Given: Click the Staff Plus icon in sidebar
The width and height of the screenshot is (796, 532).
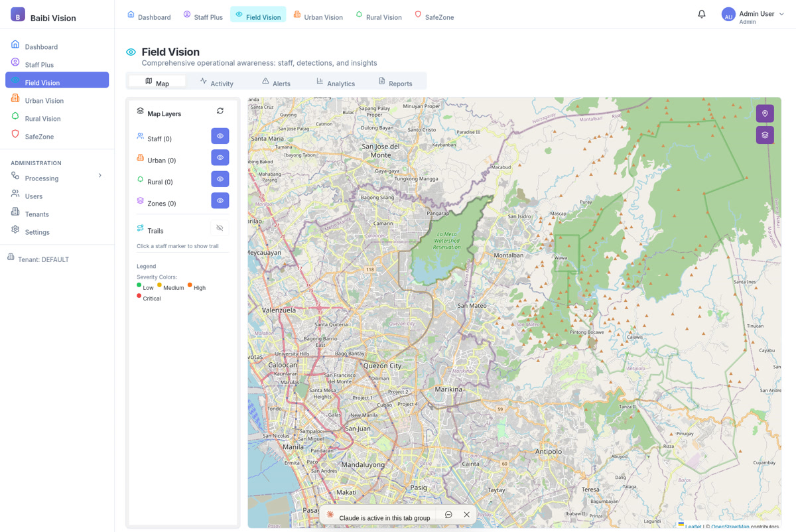Looking at the screenshot, I should (15, 62).
